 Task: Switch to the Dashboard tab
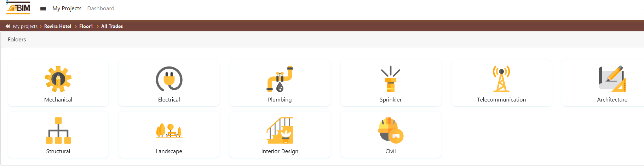pos(101,8)
